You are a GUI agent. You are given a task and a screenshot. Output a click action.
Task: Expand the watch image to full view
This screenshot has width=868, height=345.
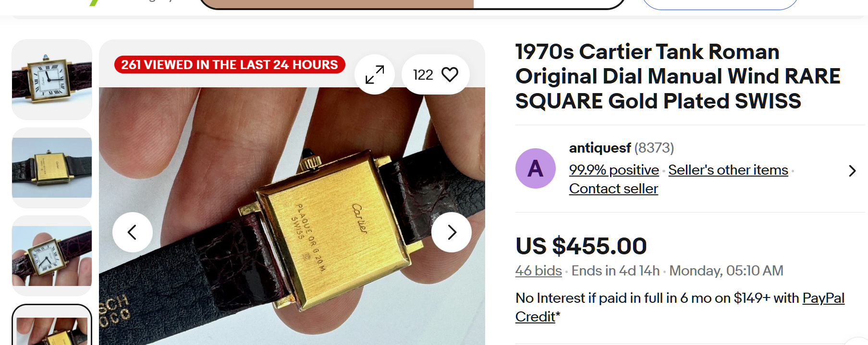(375, 74)
